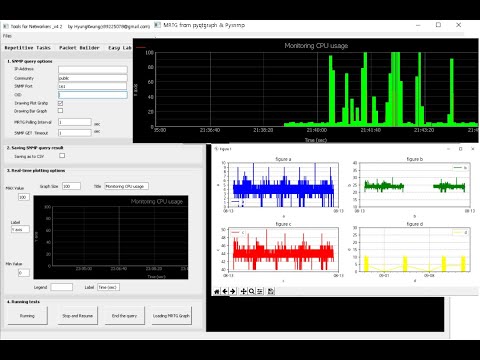Click the Stop and Resume button

point(77,316)
